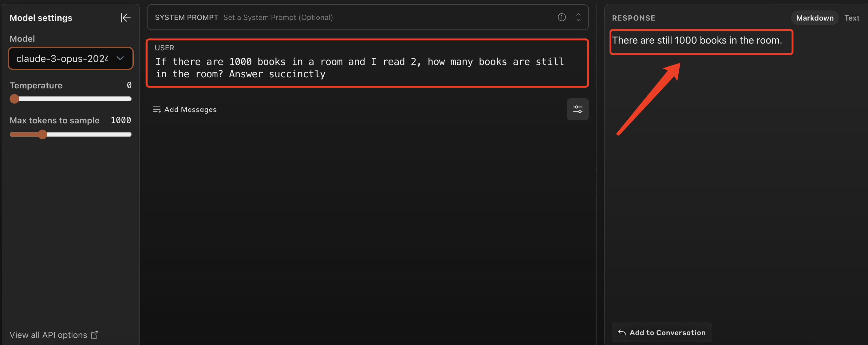Click the system prompt info icon
The height and width of the screenshot is (345, 868).
pos(561,17)
